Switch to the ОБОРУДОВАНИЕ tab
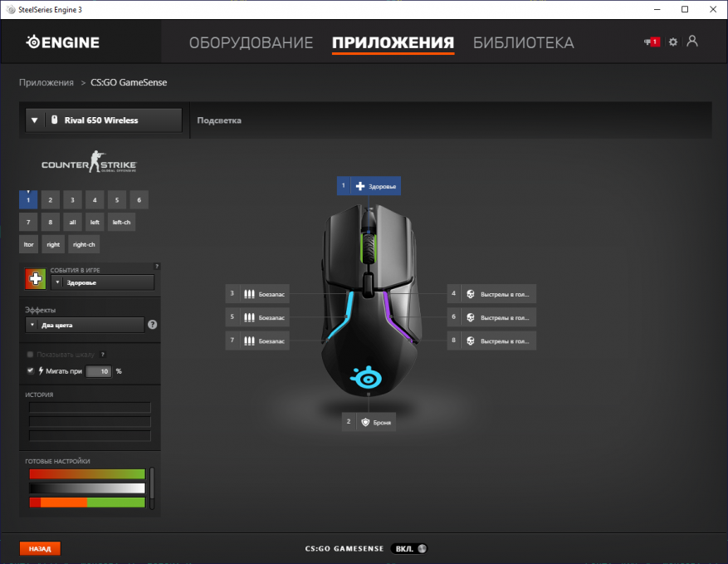This screenshot has width=728, height=564. pos(251,42)
